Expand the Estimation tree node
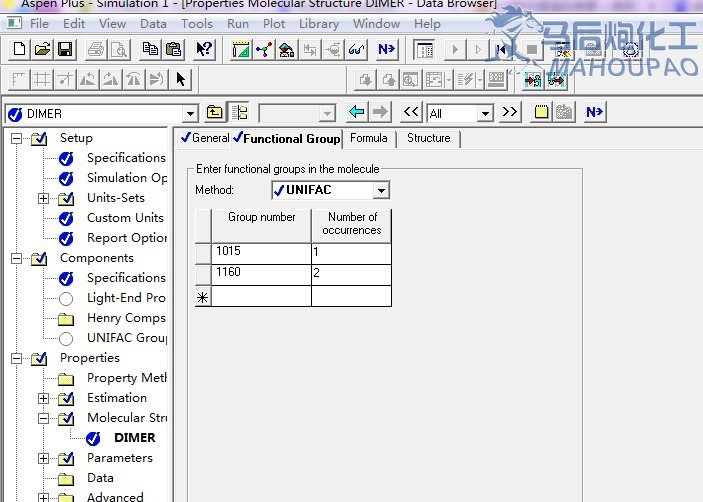The height and width of the screenshot is (502, 703). [43, 398]
